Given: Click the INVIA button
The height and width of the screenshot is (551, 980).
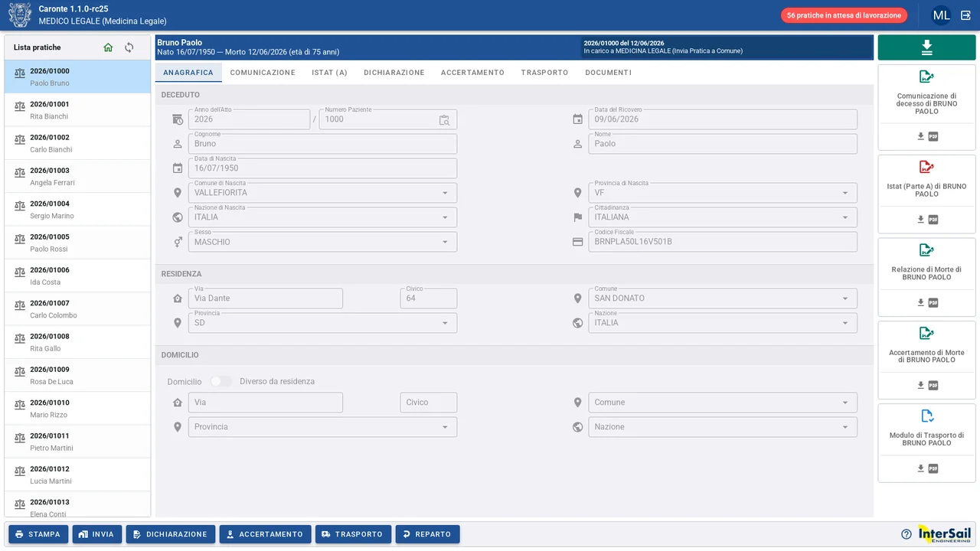Looking at the screenshot, I should point(97,534).
